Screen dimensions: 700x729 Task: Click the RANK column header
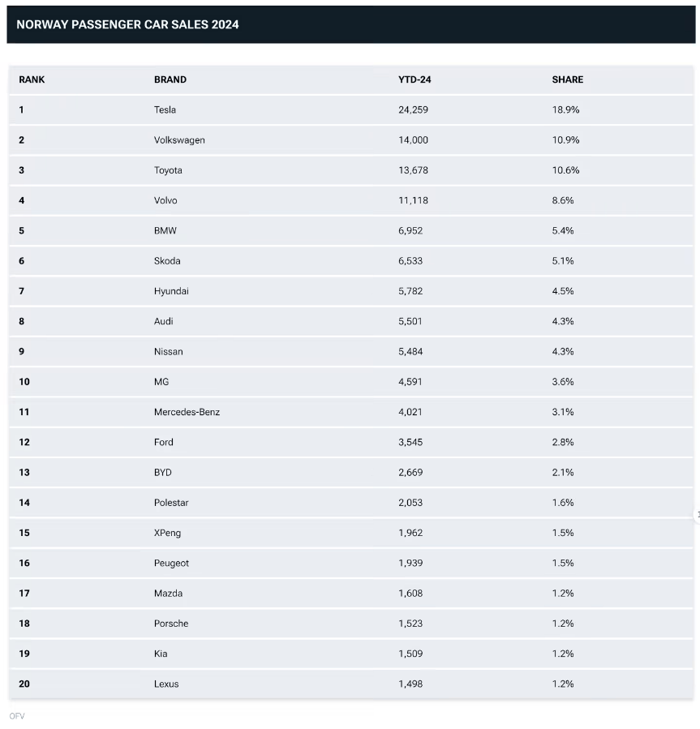tap(32, 79)
